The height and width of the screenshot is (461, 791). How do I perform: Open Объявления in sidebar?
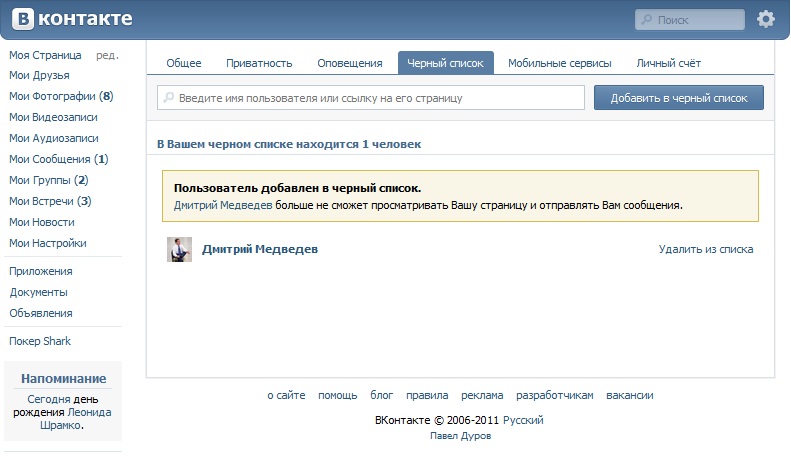click(x=40, y=313)
